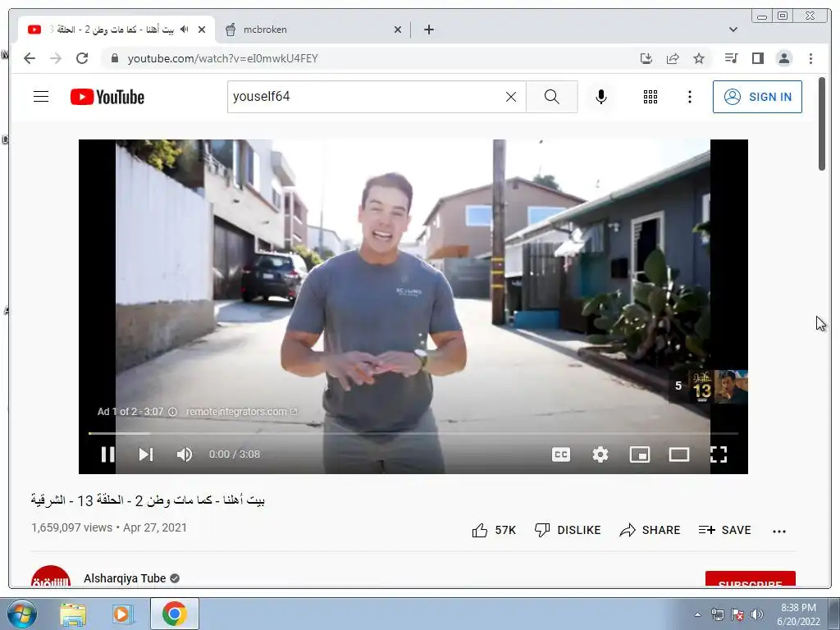The height and width of the screenshot is (630, 840).
Task: Dislike the video
Action: tap(568, 530)
